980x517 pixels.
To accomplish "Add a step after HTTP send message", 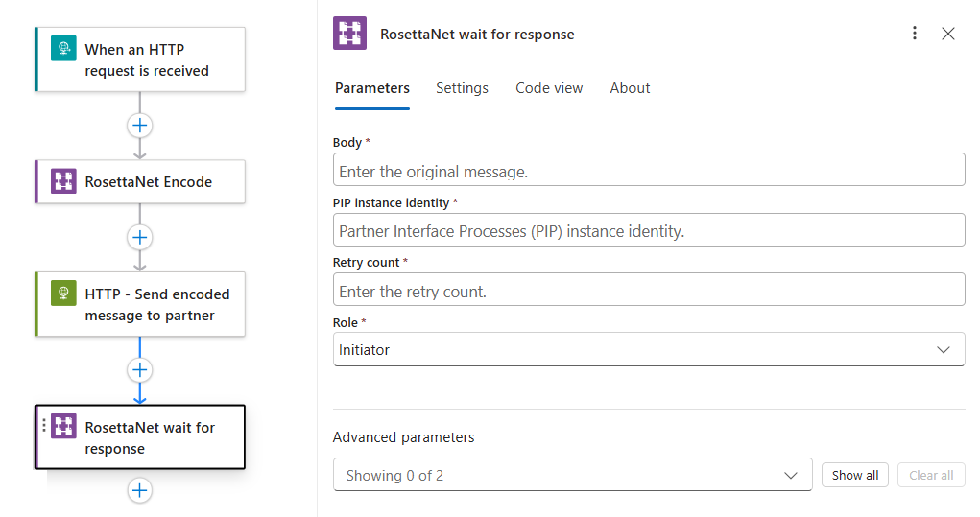I will pyautogui.click(x=140, y=370).
